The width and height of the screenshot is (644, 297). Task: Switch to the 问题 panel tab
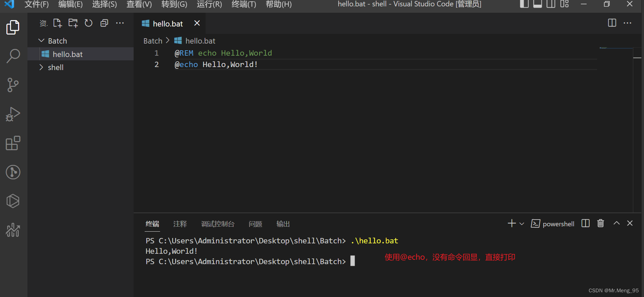[x=256, y=224]
